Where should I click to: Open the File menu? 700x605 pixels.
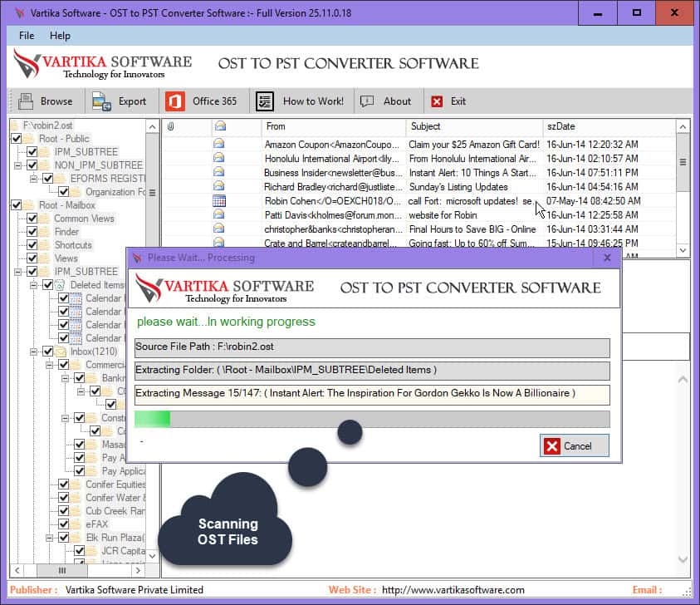pos(27,36)
